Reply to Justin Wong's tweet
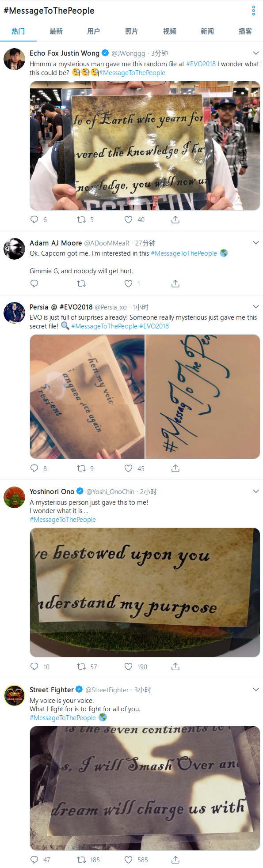This screenshot has height=868, width=263. pos(34,219)
